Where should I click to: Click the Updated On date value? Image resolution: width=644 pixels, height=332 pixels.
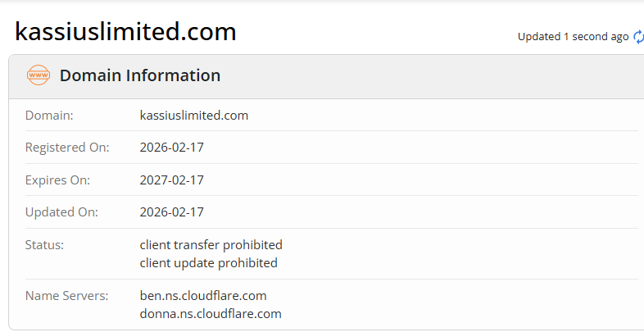click(x=172, y=211)
